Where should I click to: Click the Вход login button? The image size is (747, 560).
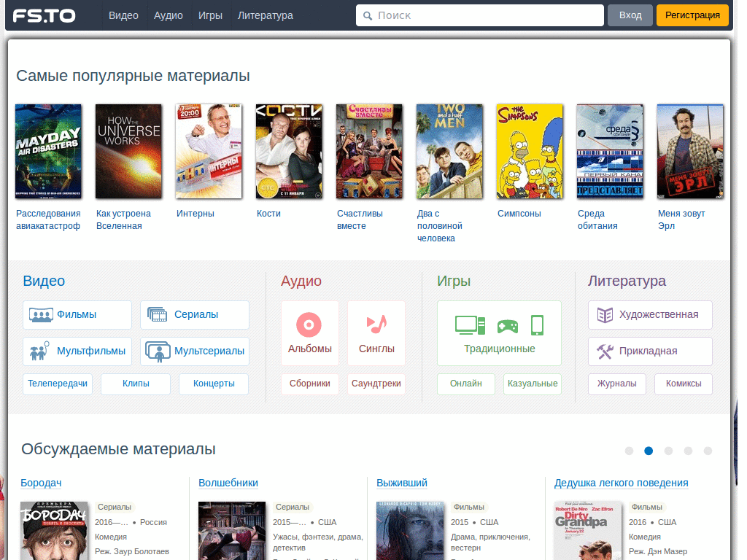coord(630,15)
